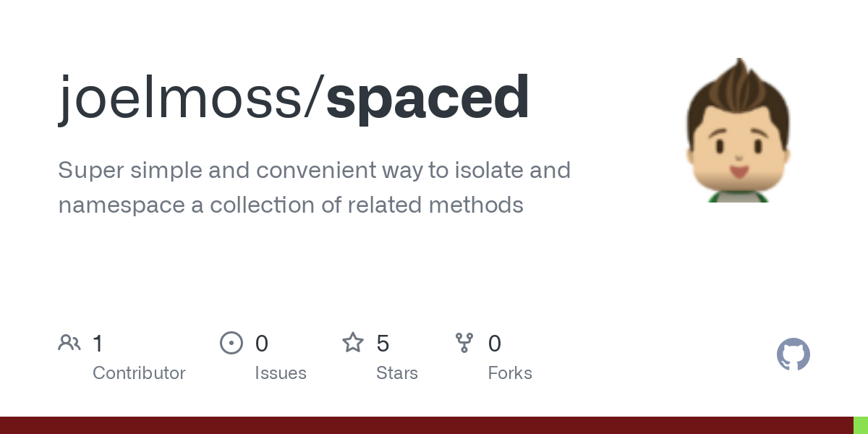Click the issues count number 0
The image size is (868, 434).
tap(262, 344)
